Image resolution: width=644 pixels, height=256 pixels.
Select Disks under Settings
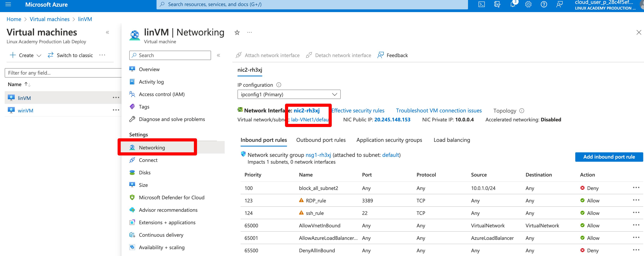[145, 172]
